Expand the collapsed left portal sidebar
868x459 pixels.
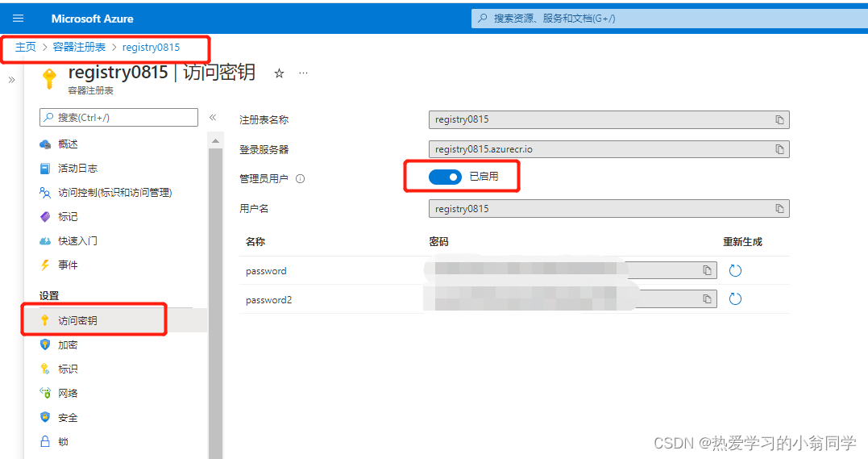[11, 80]
